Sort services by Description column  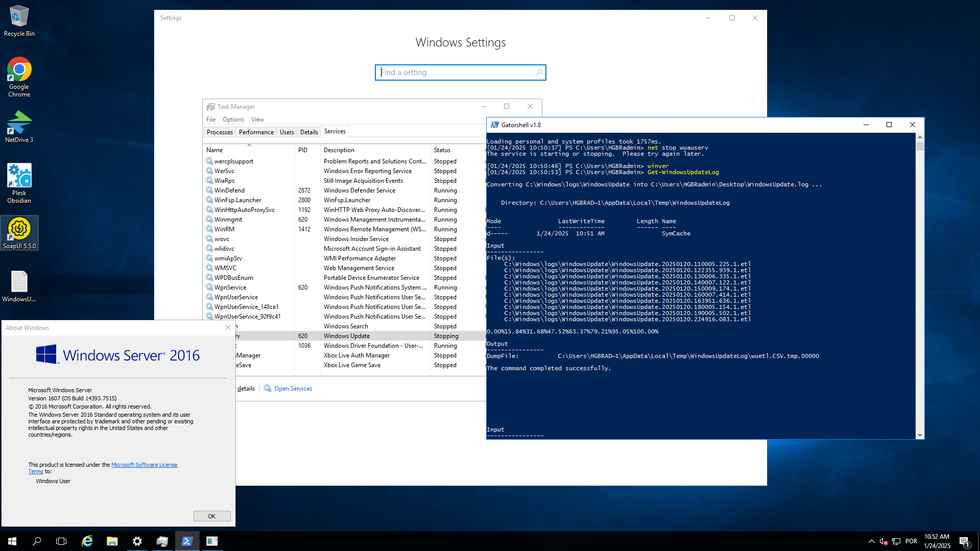pyautogui.click(x=375, y=150)
